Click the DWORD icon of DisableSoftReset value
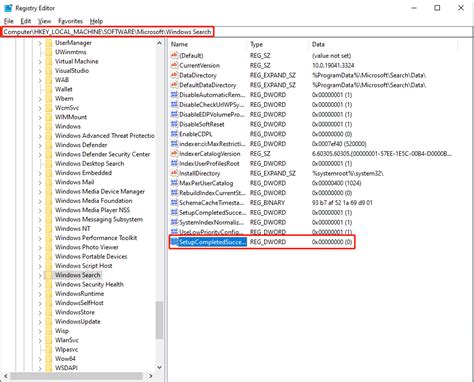474x382 pixels. coord(174,124)
